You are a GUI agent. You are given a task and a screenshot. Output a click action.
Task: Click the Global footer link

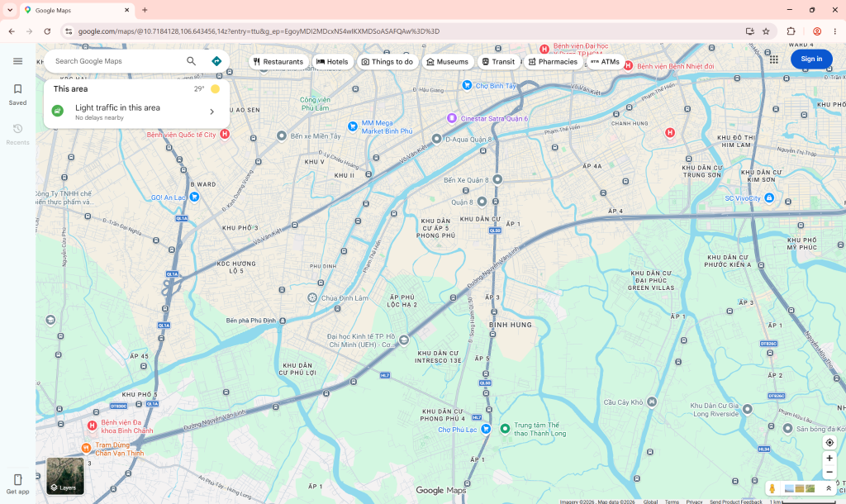pos(650,502)
